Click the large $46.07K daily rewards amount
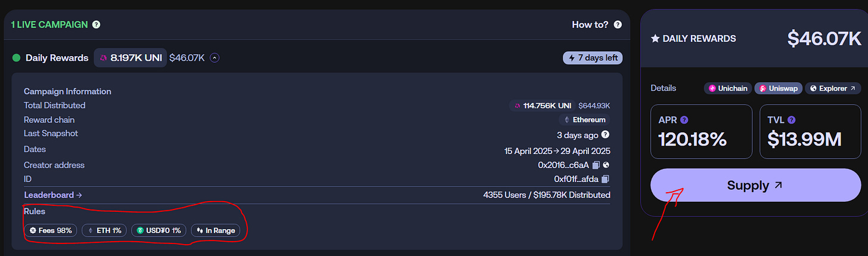Screen dimensions: 868x256 (824, 39)
